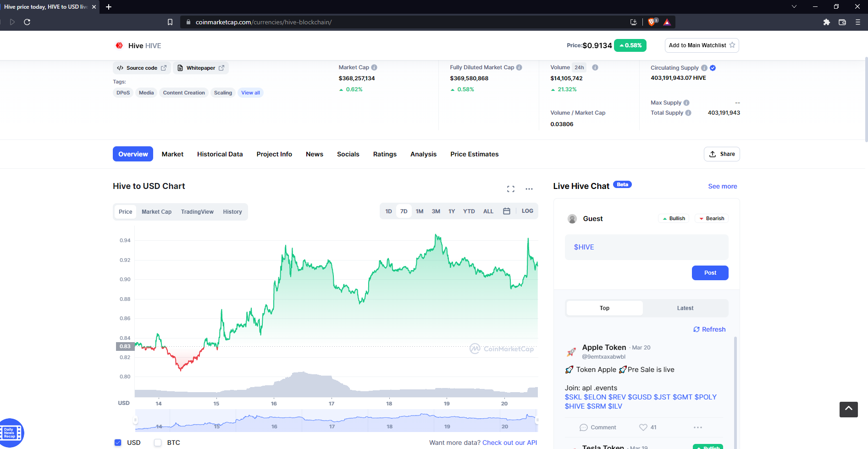Click the $HIVE chat input field

[647, 247]
